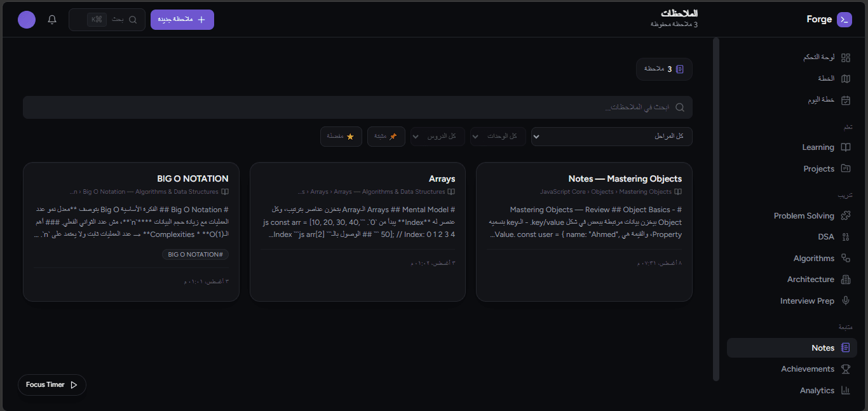868x411 pixels.
Task: Go to Problem Solving page
Action: click(792, 216)
